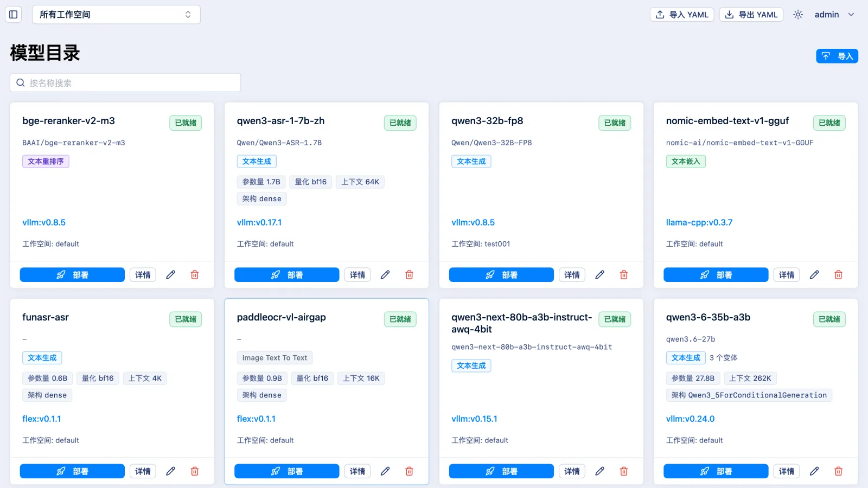Click the 工作空间: test001 label

(x=481, y=244)
